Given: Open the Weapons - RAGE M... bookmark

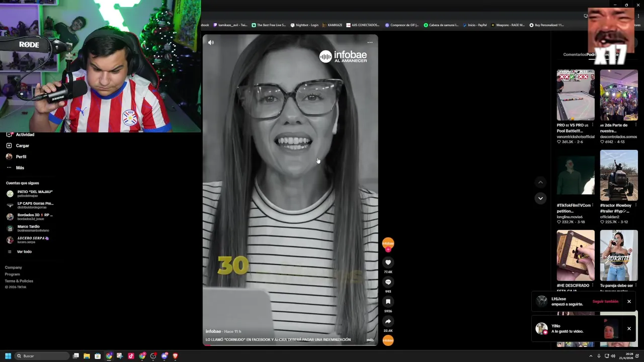Looking at the screenshot, I should pos(508,25).
